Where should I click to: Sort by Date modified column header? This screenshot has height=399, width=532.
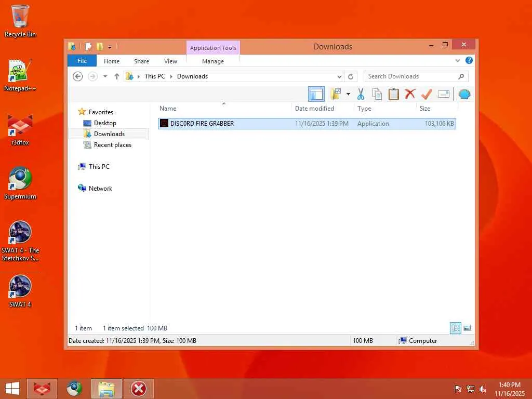pyautogui.click(x=322, y=108)
